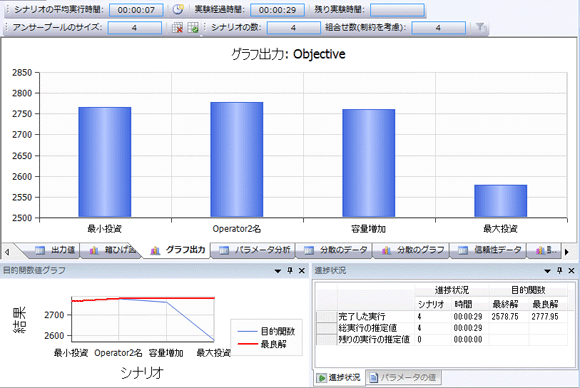Click the filter funnel icon

pyautogui.click(x=480, y=27)
